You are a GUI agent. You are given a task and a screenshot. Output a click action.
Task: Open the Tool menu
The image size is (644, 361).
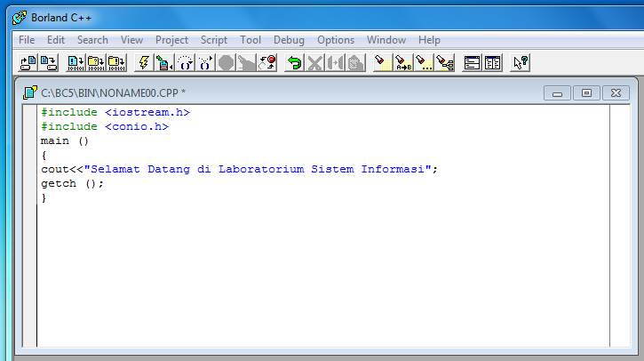[250, 40]
